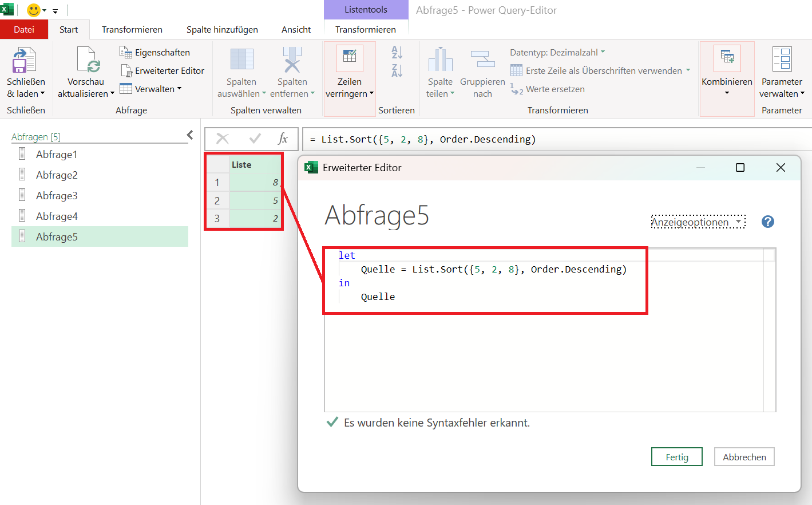Click the fx function icon
812x505 pixels.
(283, 139)
